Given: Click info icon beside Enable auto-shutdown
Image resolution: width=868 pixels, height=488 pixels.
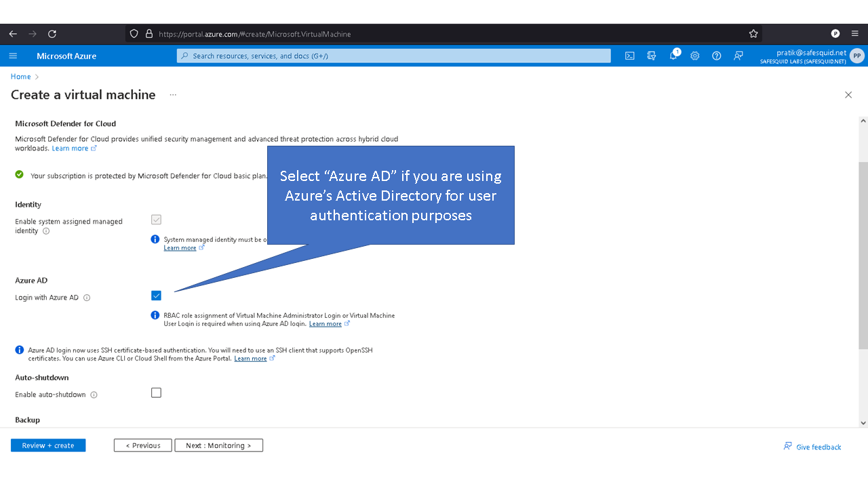Looking at the screenshot, I should (x=94, y=394).
